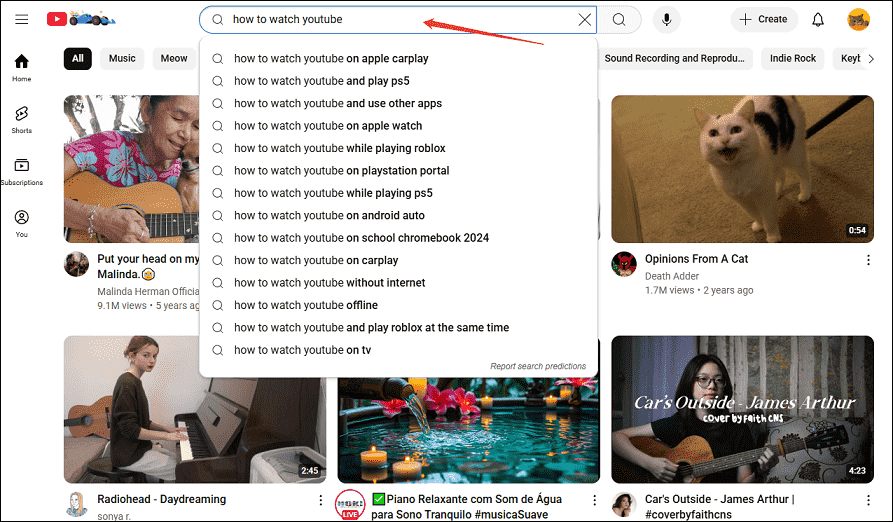Open Subscriptions in sidebar
This screenshot has height=522, width=893.
[x=22, y=171]
